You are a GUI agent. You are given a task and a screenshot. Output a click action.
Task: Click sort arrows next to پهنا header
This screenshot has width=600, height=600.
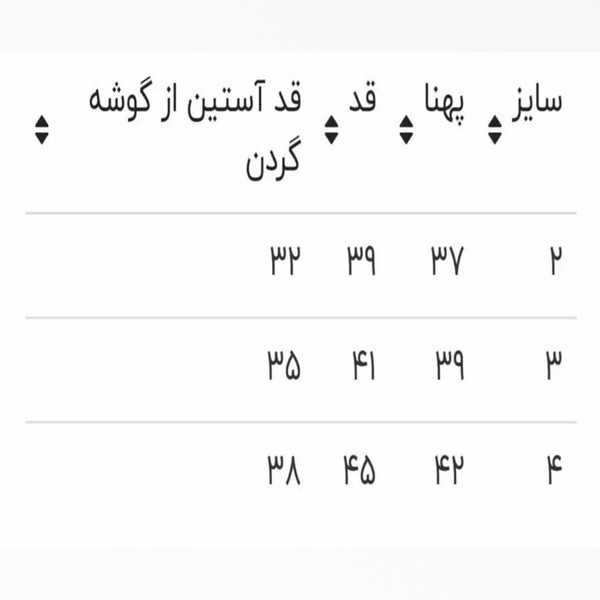(x=406, y=130)
